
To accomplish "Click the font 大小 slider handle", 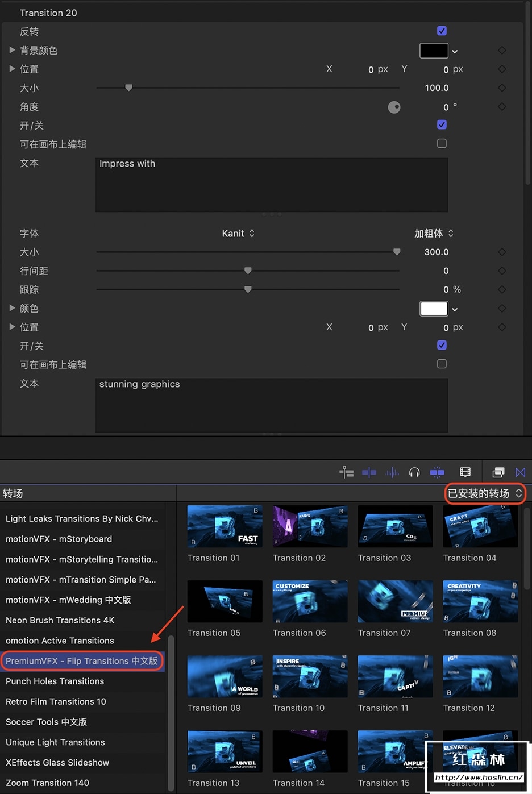I will pyautogui.click(x=397, y=252).
